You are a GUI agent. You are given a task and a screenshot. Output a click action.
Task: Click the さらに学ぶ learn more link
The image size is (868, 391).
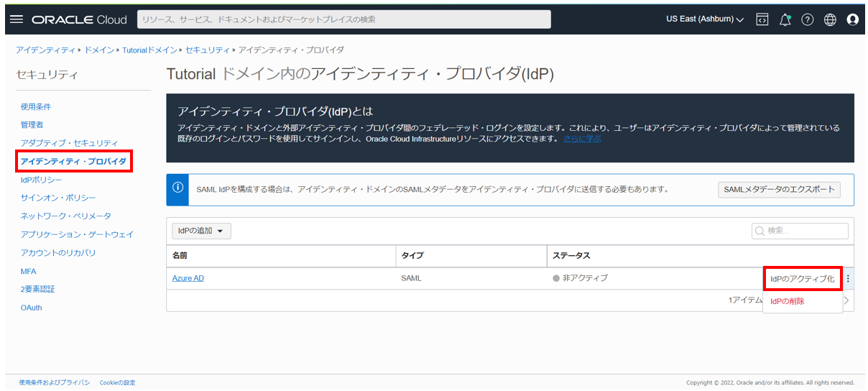[x=582, y=139]
